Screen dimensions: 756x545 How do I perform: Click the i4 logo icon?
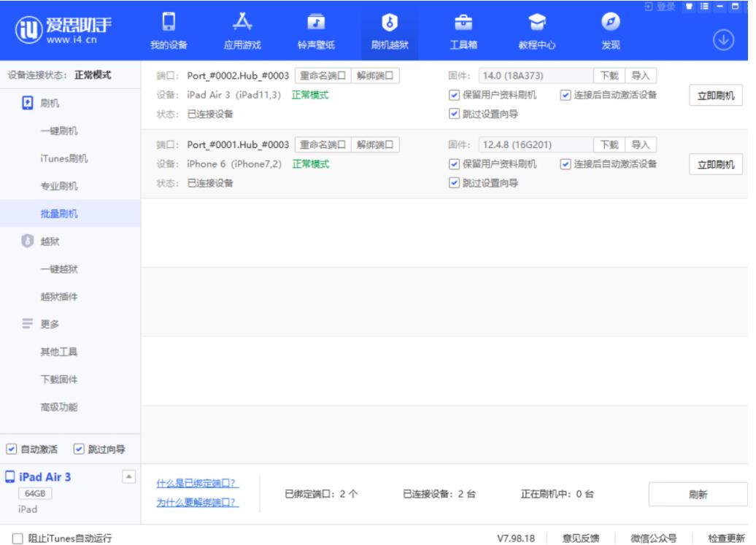click(28, 31)
